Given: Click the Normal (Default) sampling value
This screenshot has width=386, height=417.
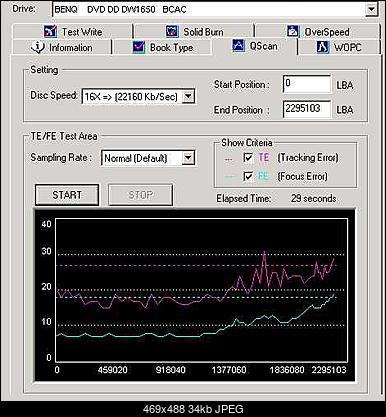Looking at the screenshot, I should [136, 158].
